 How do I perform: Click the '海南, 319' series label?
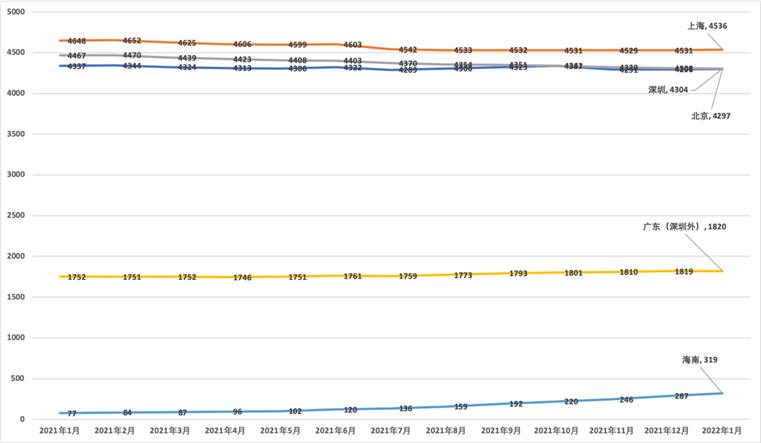700,360
